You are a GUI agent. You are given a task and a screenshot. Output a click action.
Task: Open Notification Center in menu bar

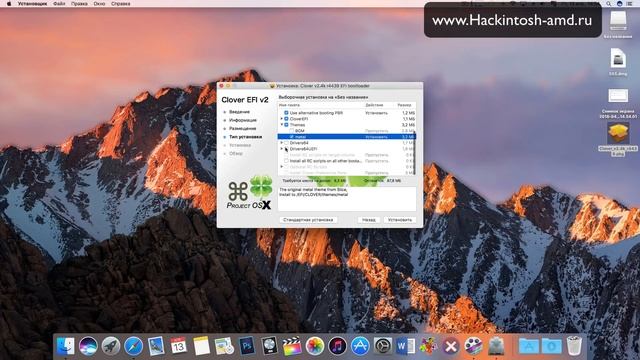click(630, 4)
